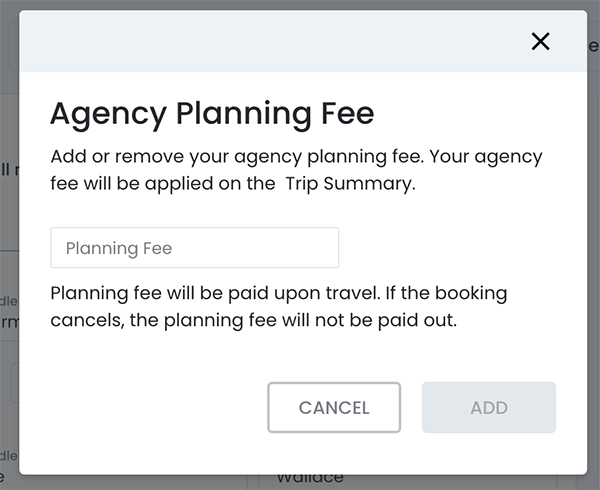Image resolution: width=600 pixels, height=490 pixels.
Task: Dismiss the modal using the X
Action: tap(540, 41)
